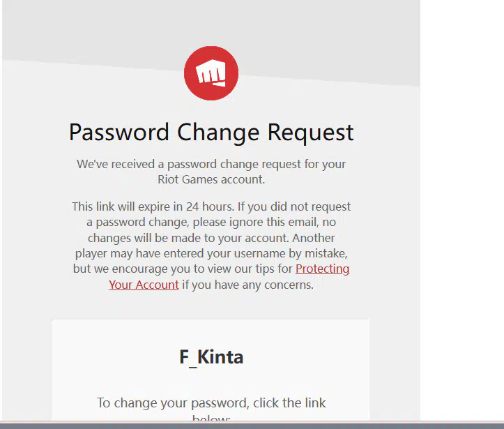
Task: Click the blank white area right of email
Action: [x=461, y=209]
